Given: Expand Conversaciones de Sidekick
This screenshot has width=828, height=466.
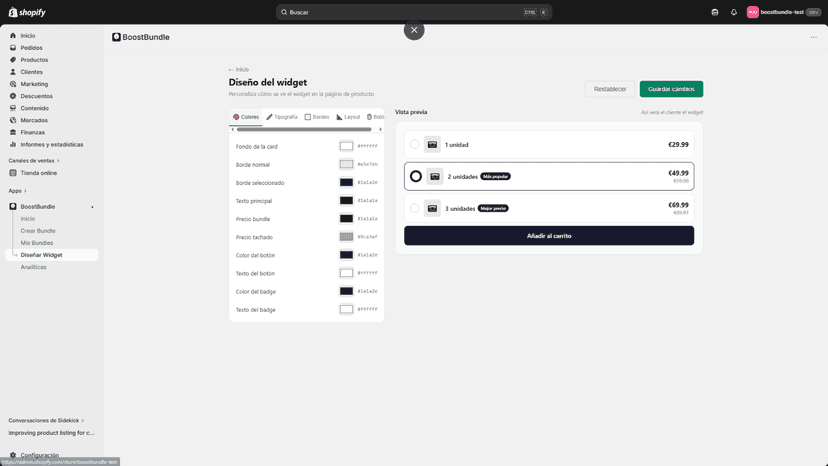Looking at the screenshot, I should (x=46, y=421).
